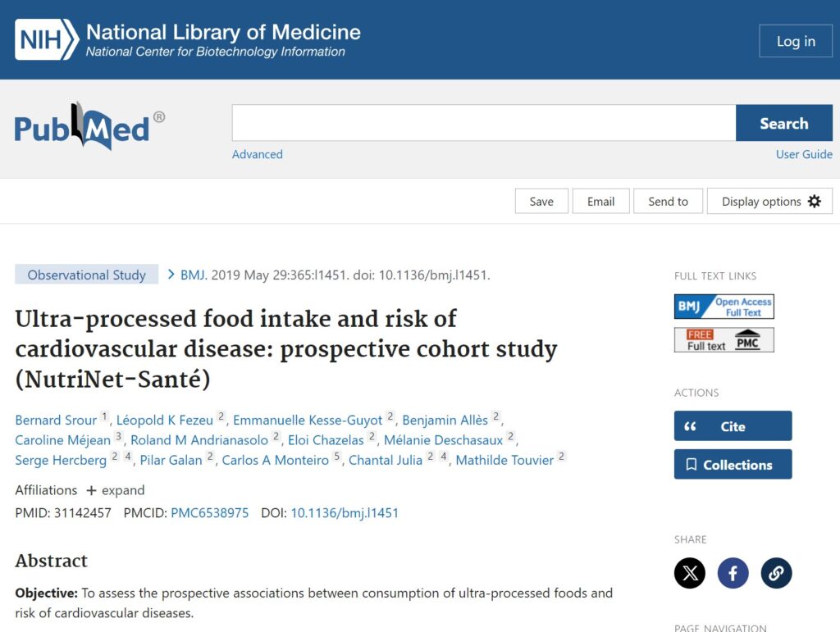
Task: Email this citation
Action: [x=600, y=202]
